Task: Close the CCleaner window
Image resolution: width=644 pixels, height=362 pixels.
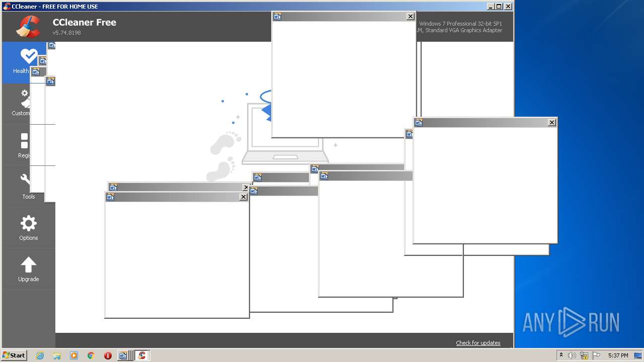Action: (508, 7)
